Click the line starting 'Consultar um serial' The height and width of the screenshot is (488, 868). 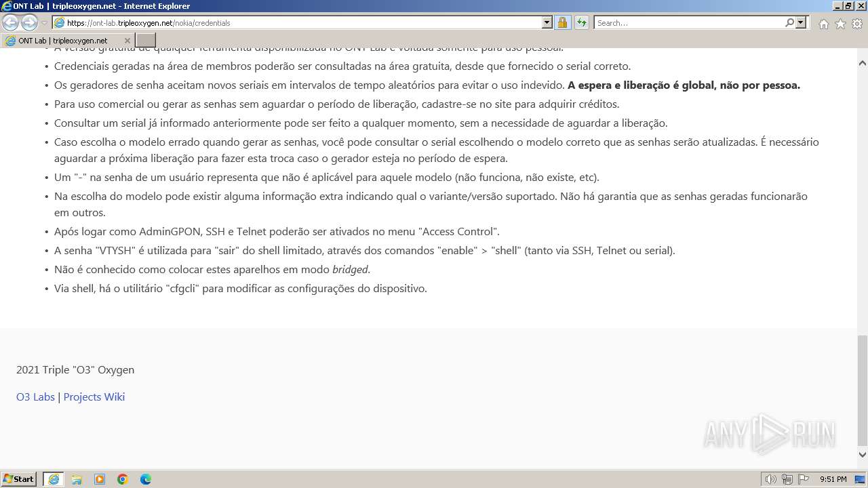(361, 123)
